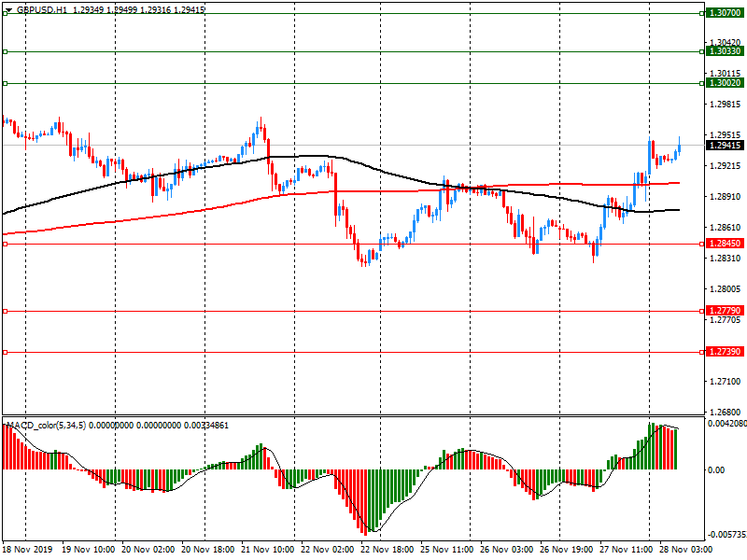
Task: Open the chart dropdown arrow beside GBPUSD,H1
Action: tap(7, 9)
